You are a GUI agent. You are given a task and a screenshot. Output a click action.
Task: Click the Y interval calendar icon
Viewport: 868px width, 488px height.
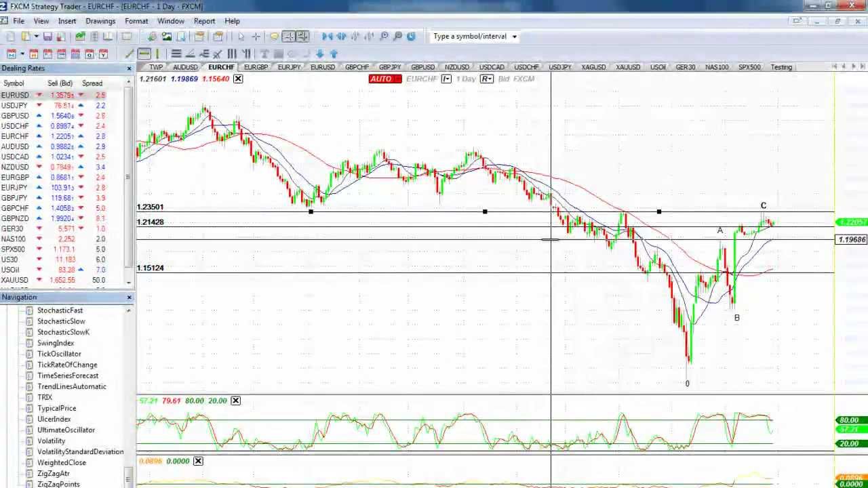coord(103,54)
